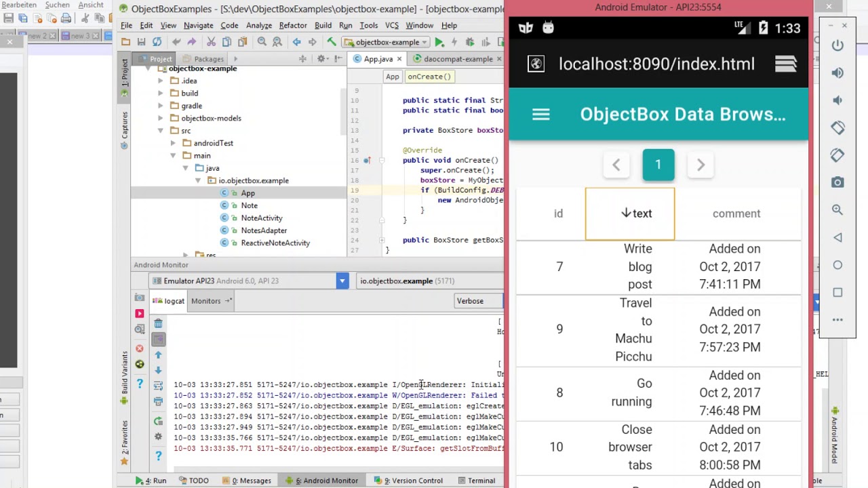
Task: Click the Save All toolbar icon
Action: tap(141, 42)
